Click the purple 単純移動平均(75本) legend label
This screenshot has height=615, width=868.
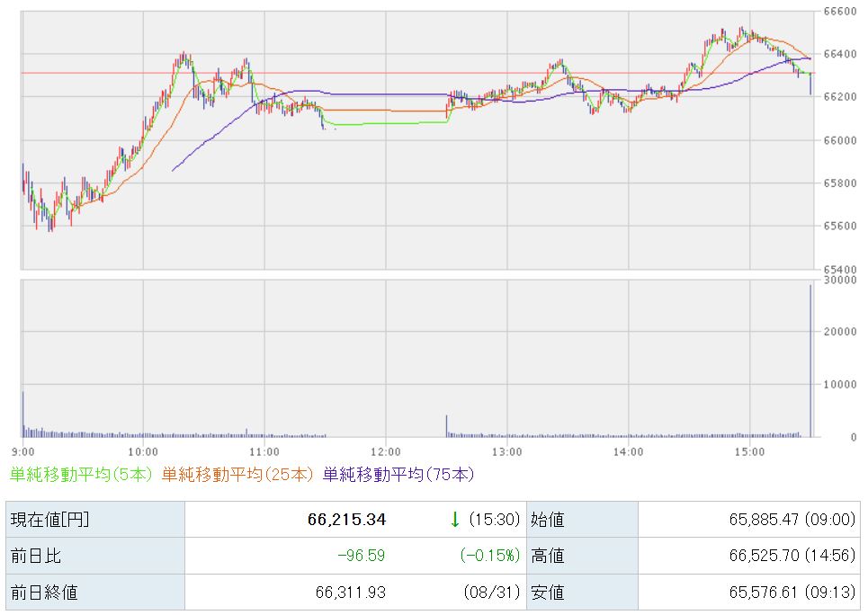point(398,475)
